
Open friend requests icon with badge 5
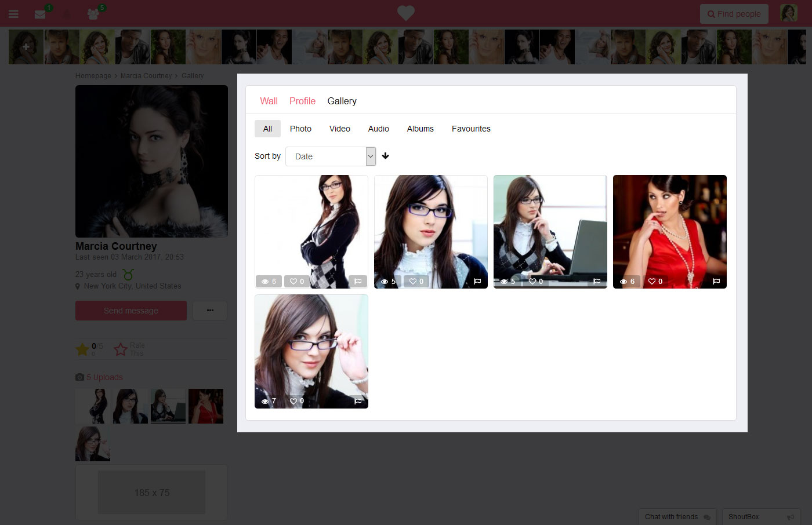point(93,14)
